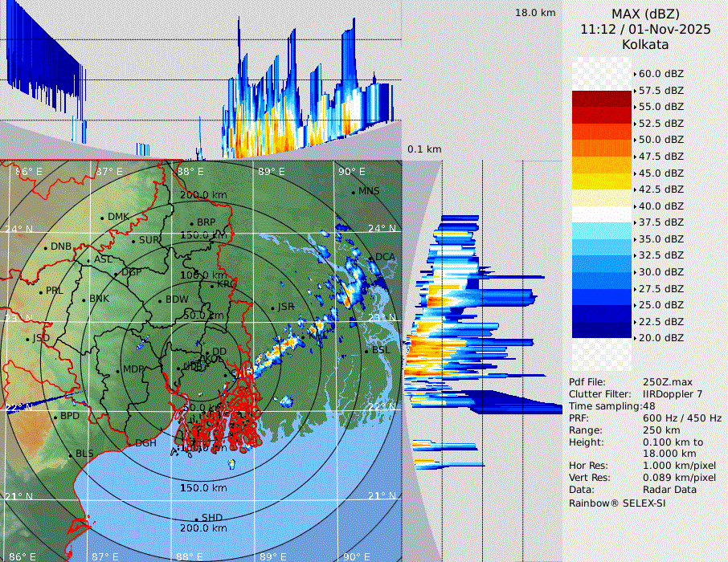The height and width of the screenshot is (562, 728).
Task: Click the 200.0 km range ring label near SHD
Action: point(202,528)
